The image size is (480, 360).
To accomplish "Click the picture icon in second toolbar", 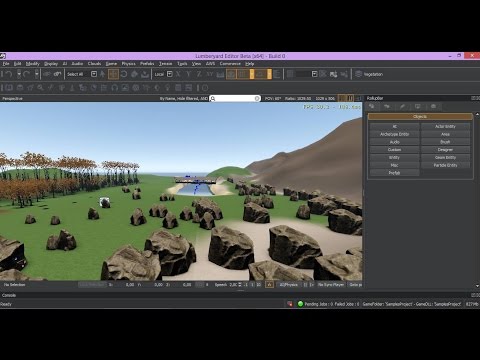I will [x=125, y=88].
